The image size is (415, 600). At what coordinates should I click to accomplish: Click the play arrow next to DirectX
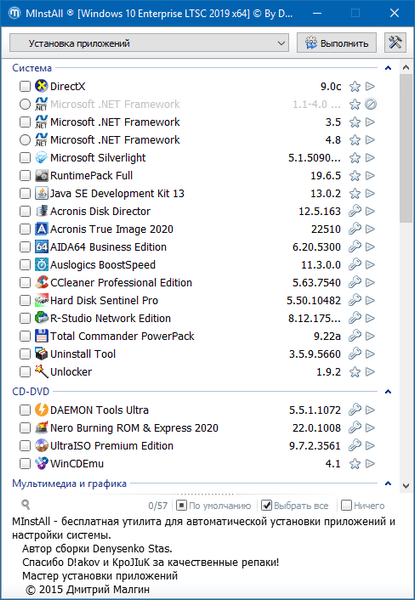pyautogui.click(x=370, y=86)
